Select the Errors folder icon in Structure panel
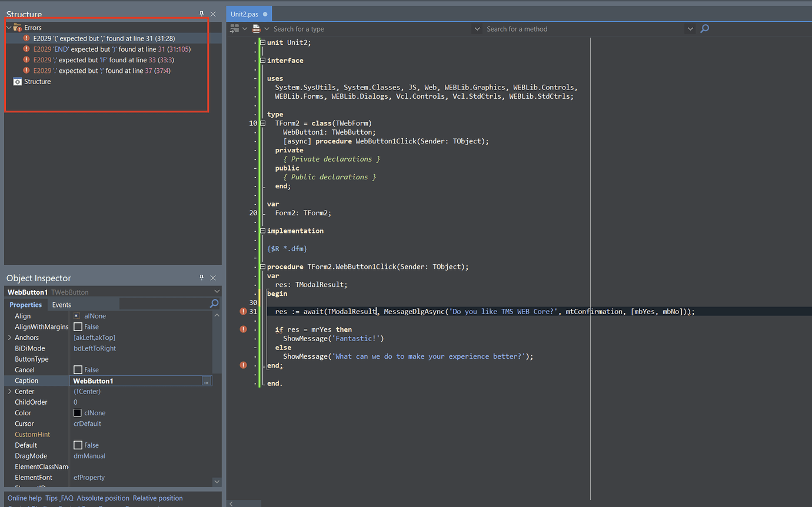The height and width of the screenshot is (507, 812). pyautogui.click(x=17, y=27)
